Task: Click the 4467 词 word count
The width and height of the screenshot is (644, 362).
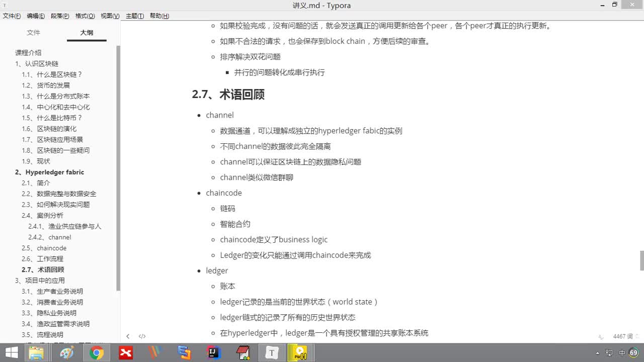Action: coord(623,336)
